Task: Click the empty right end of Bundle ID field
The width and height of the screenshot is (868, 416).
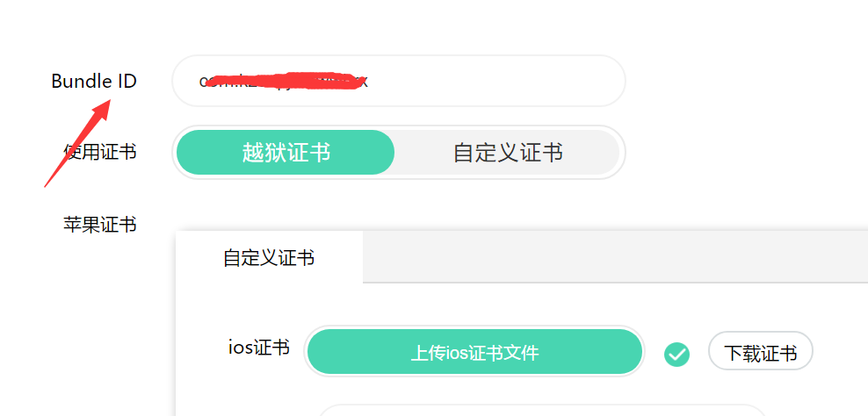Action: pos(498,81)
